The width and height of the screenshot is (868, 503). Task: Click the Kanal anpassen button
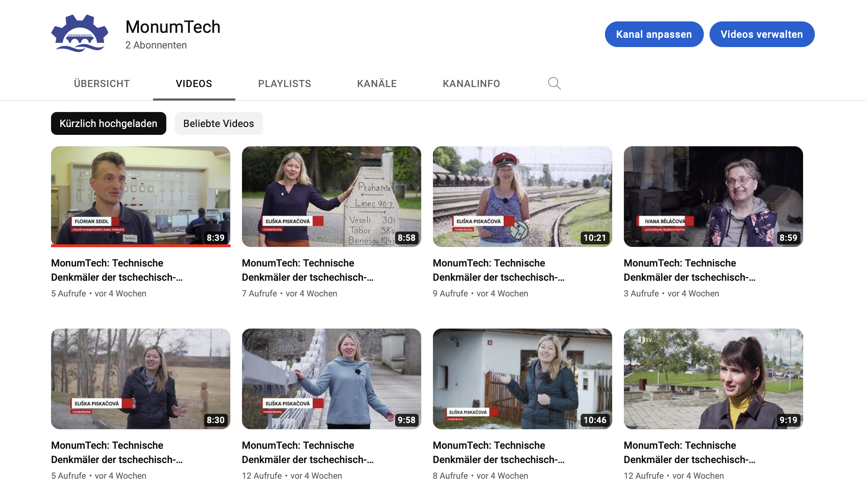(x=654, y=34)
